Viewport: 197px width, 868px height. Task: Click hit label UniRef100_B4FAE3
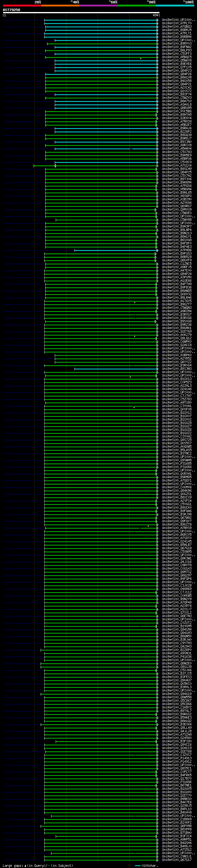[x=176, y=247]
